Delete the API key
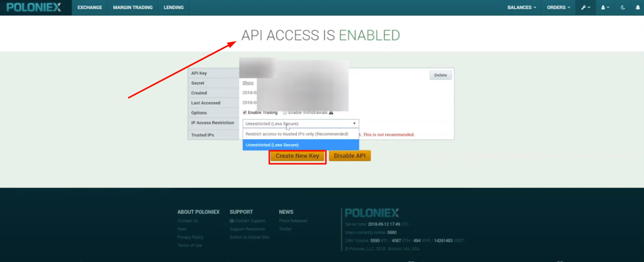Viewport: 644px width, 262px height. tap(441, 75)
